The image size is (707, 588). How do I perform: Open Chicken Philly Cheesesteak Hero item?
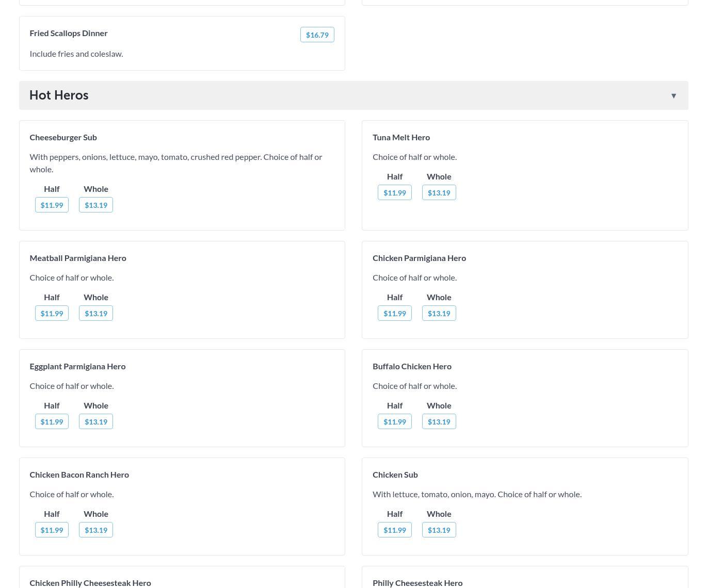tap(90, 583)
